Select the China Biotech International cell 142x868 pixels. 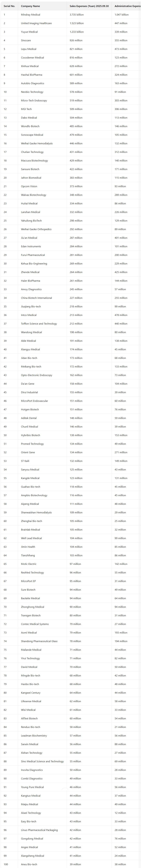[36, 298]
